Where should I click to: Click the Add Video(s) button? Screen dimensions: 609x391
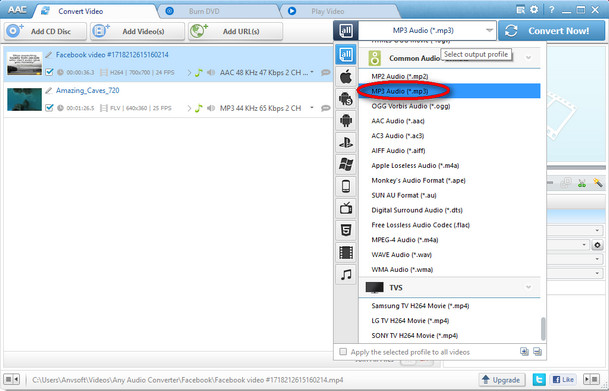(x=137, y=31)
